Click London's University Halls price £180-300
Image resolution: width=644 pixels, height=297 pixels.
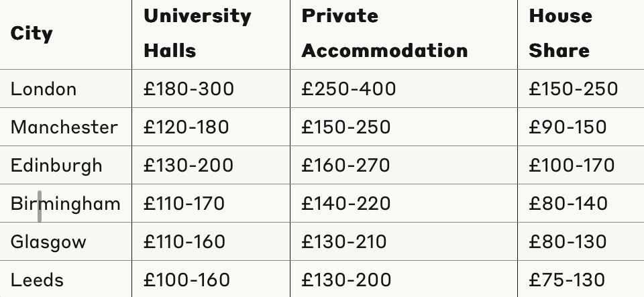(189, 89)
